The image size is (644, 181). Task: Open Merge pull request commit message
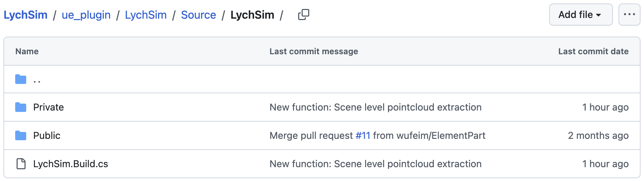click(311, 135)
